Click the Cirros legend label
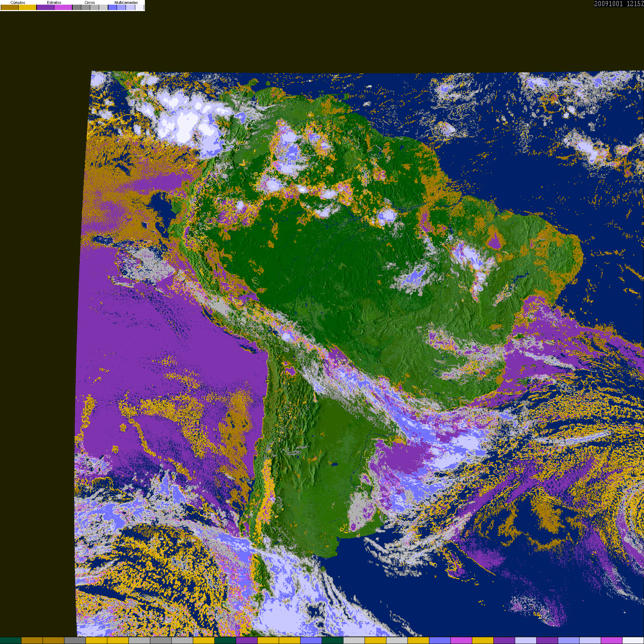The image size is (644, 644). click(x=89, y=3)
